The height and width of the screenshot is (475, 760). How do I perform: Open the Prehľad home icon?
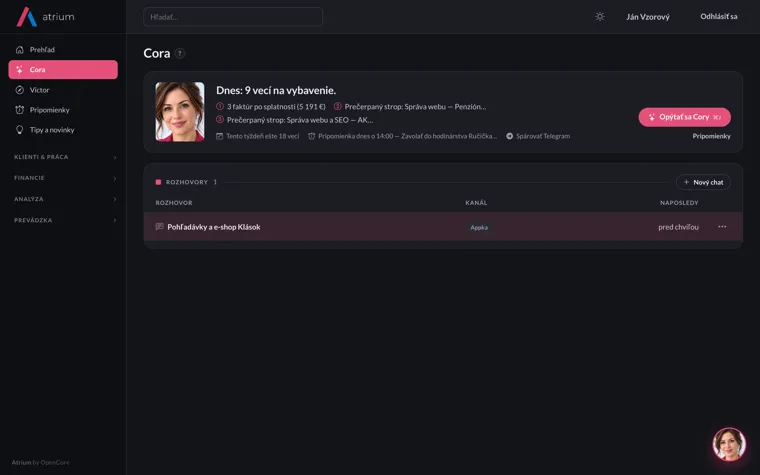[19, 49]
